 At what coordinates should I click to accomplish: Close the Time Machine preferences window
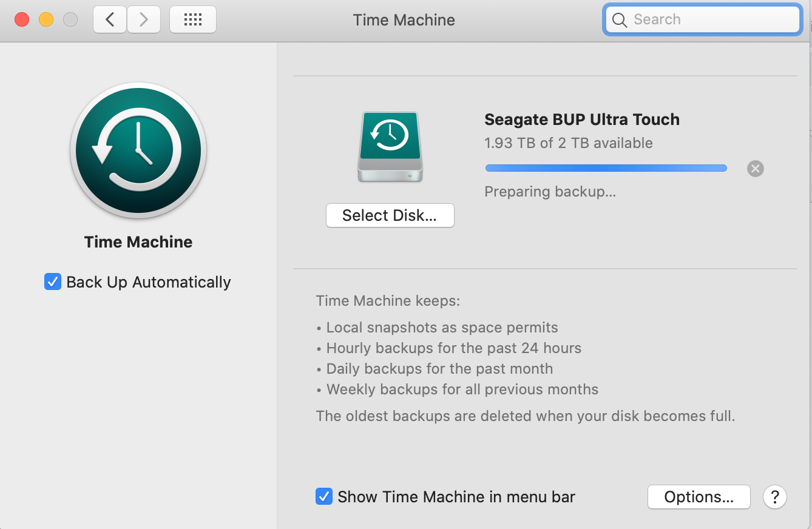[x=22, y=20]
